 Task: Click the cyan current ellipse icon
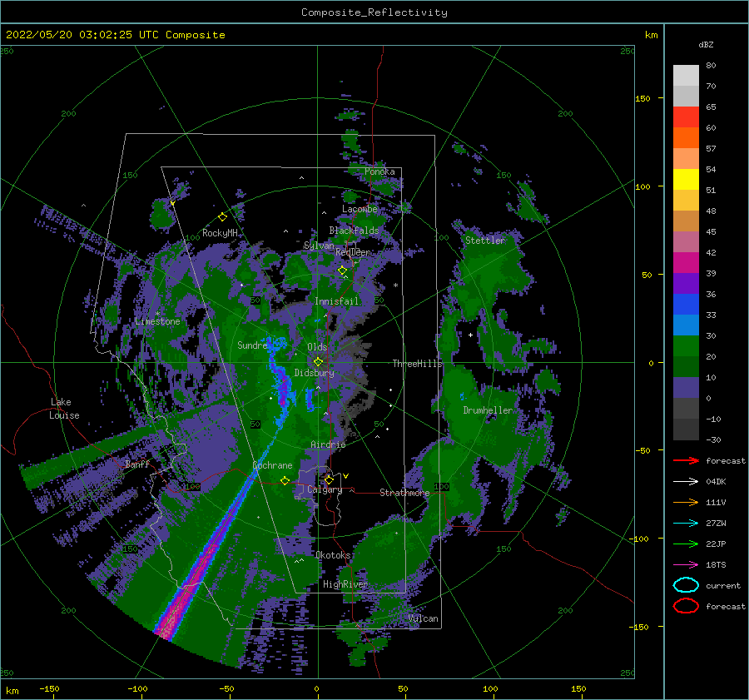point(686,585)
